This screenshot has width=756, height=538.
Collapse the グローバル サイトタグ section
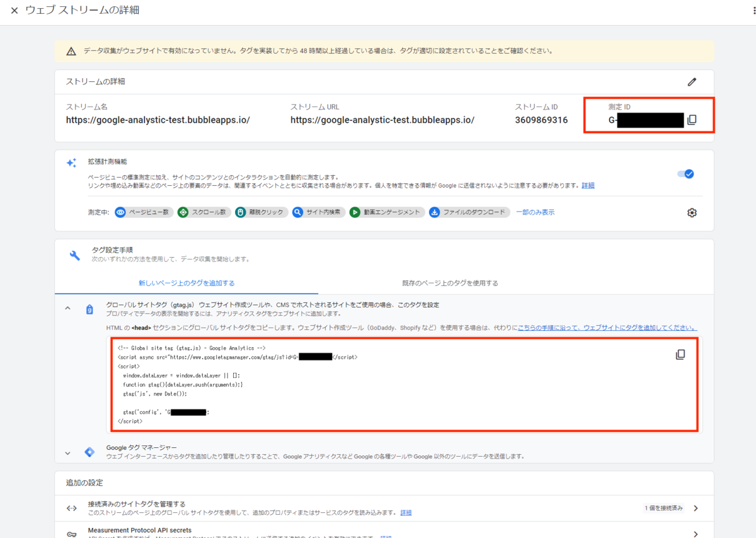click(x=67, y=308)
